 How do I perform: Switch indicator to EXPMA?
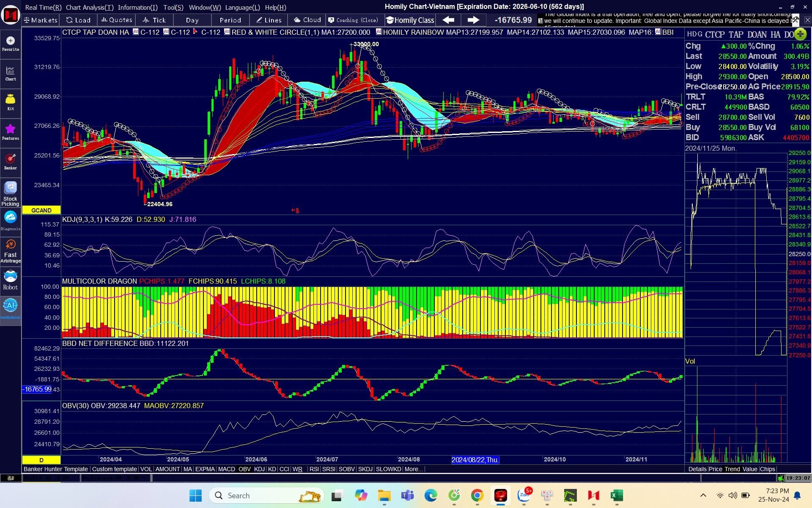pos(205,469)
